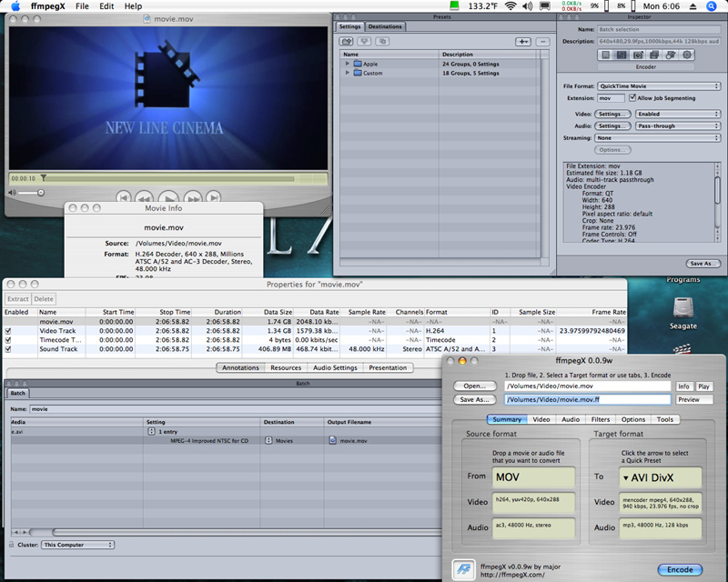
Task: Click the movie.mov output file icon in Batch
Action: 332,440
